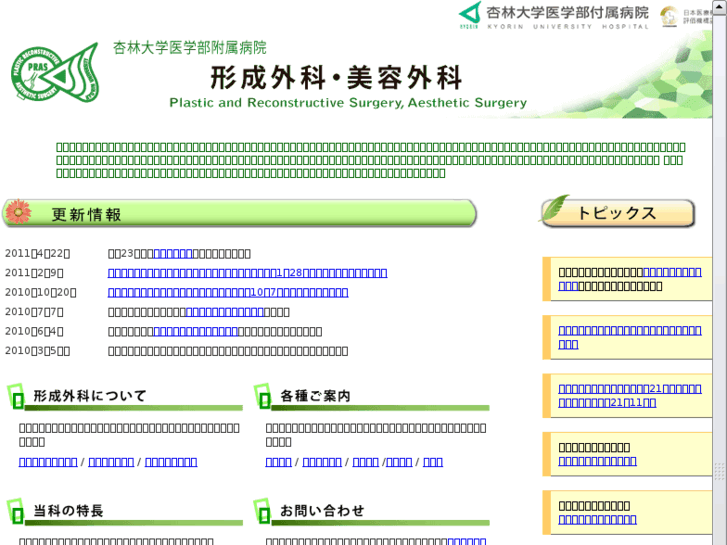The height and width of the screenshot is (545, 727).
Task: Click the 形成外科・美容外科 main page title
Action: [337, 77]
